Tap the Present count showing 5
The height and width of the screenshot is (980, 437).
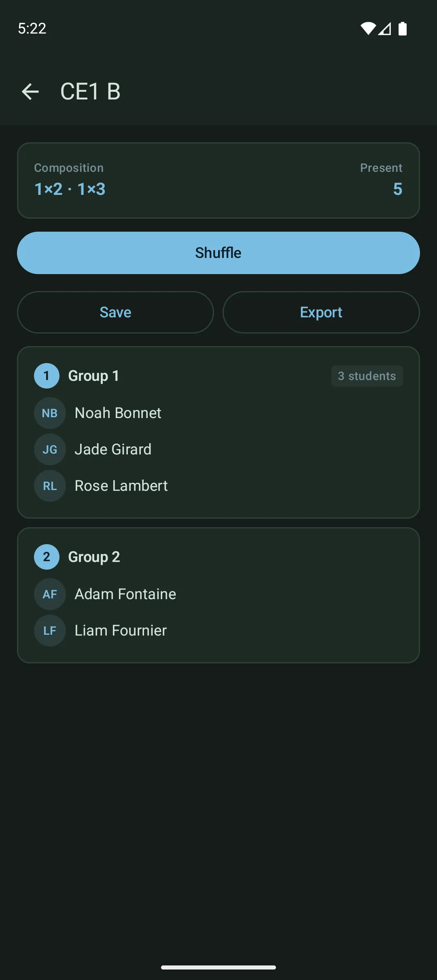[397, 189]
